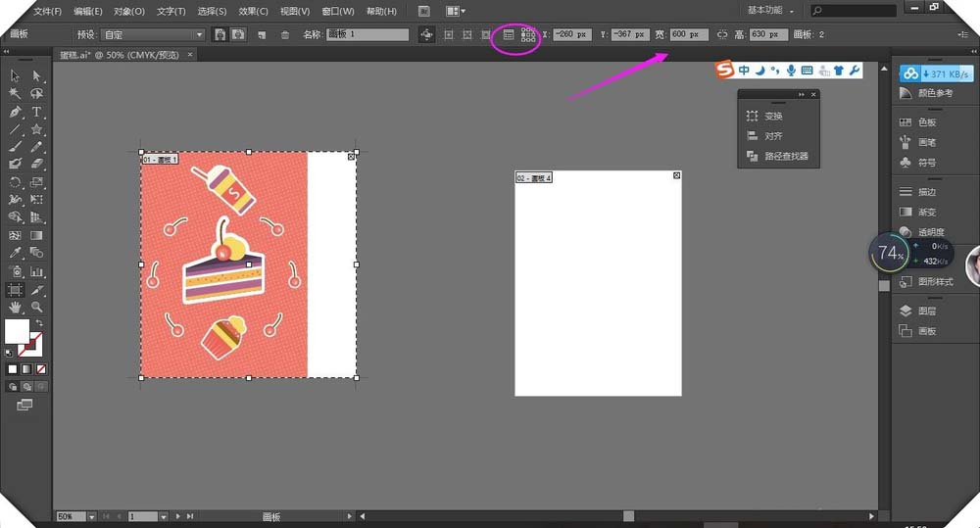This screenshot has height=528, width=980.
Task: Set artboard to portrait orientation
Action: [x=220, y=34]
